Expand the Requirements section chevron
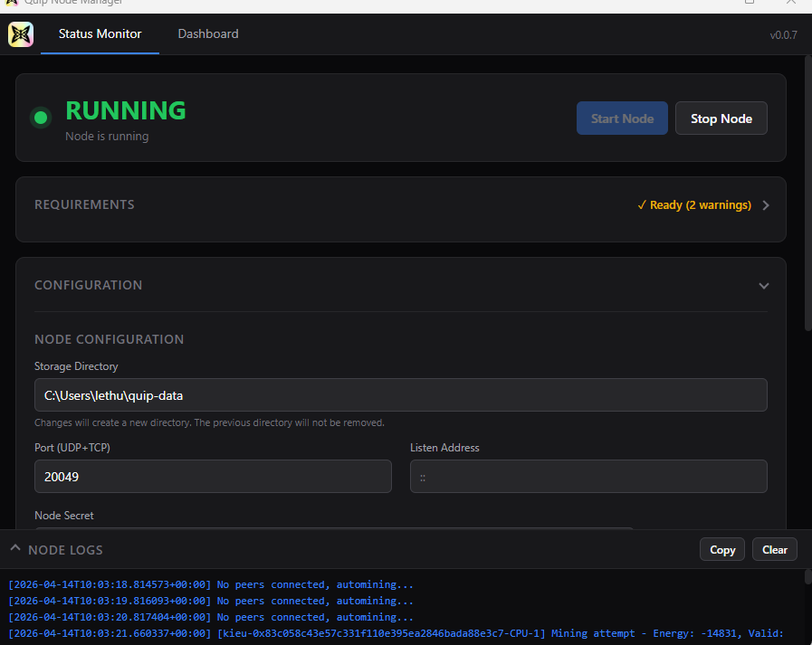812x645 pixels. (766, 205)
